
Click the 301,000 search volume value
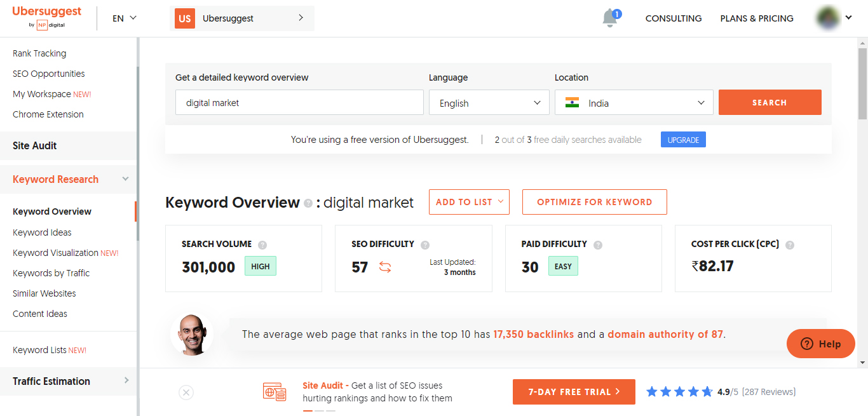pos(208,267)
